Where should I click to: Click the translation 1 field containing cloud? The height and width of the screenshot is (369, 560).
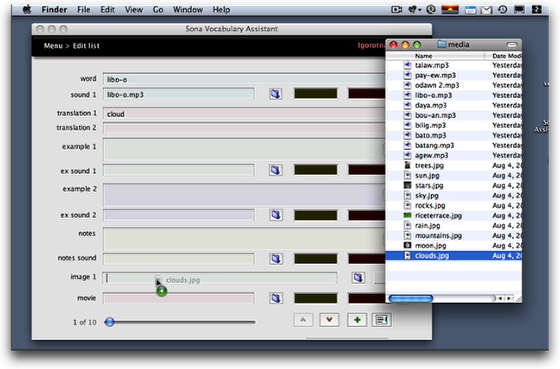[x=244, y=114]
